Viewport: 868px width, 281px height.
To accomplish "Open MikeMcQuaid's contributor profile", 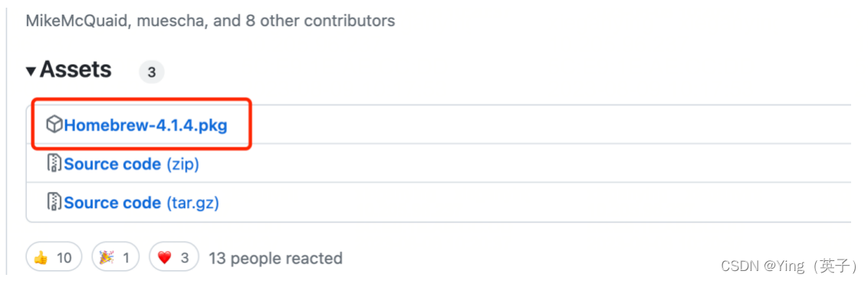I will [77, 21].
